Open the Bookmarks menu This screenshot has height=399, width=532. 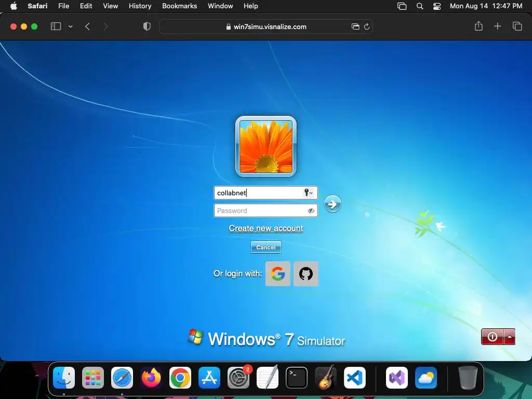coord(179,6)
